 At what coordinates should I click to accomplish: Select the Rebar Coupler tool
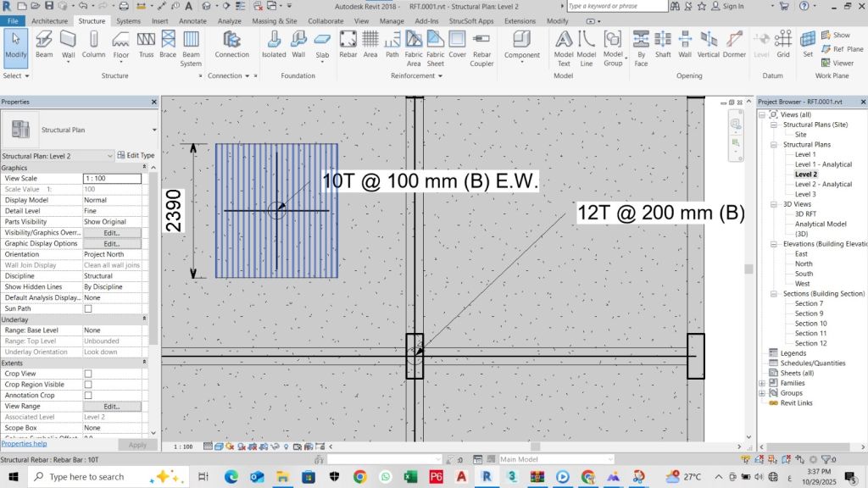point(481,47)
